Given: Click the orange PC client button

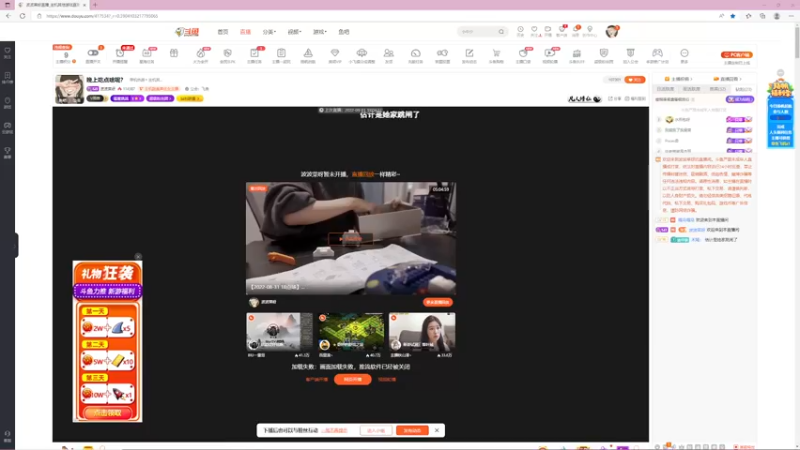Looking at the screenshot, I should (x=737, y=55).
